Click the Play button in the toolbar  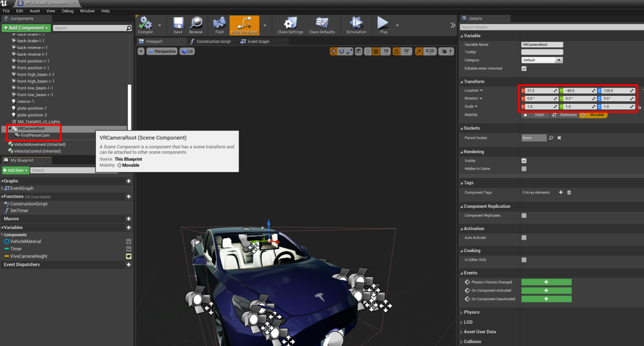pyautogui.click(x=384, y=26)
